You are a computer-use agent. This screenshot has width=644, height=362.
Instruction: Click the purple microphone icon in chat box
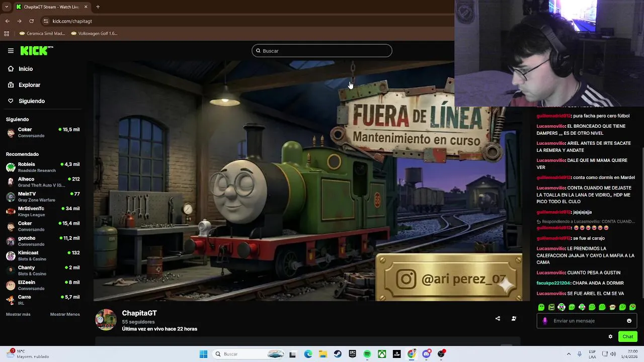545,321
